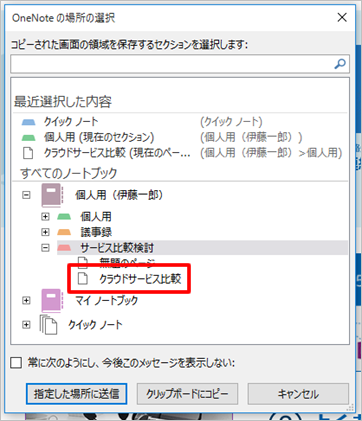The width and height of the screenshot is (362, 421).
Task: Click the page icon beside クラウドサービス比較 in the tree
Action: pos(83,279)
